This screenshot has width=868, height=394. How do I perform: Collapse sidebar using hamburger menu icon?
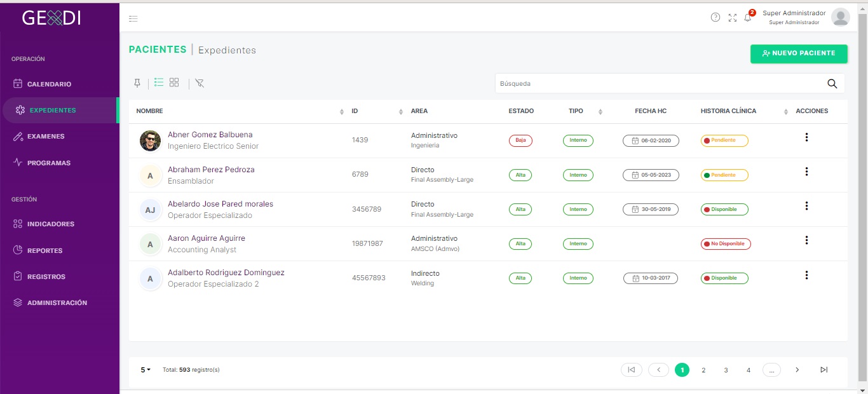pos(133,18)
